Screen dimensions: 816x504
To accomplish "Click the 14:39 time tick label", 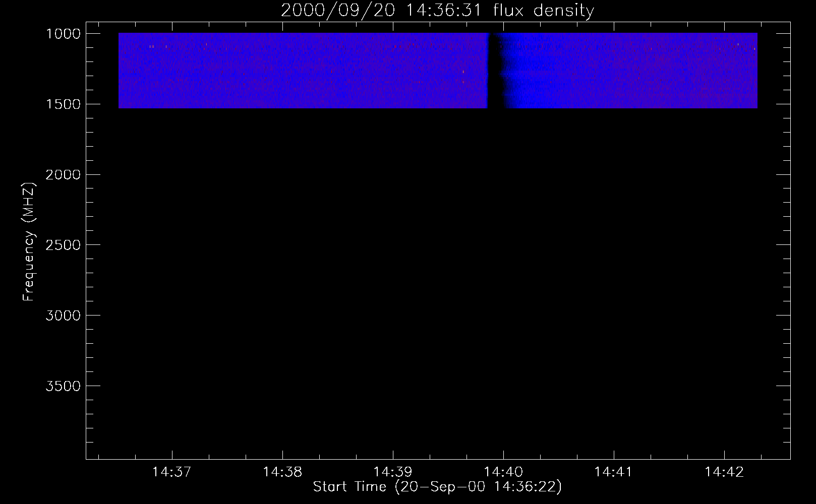I will coord(393,472).
